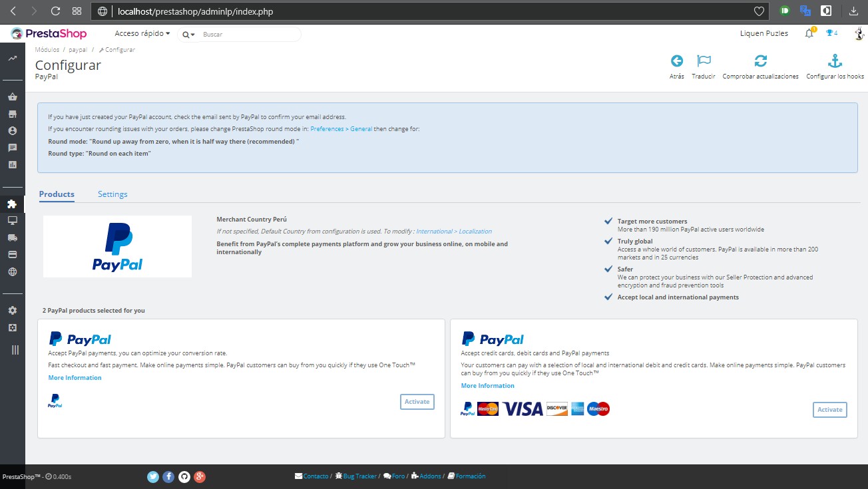Activate the credit and debit cards product
868x489 pixels.
click(x=830, y=410)
